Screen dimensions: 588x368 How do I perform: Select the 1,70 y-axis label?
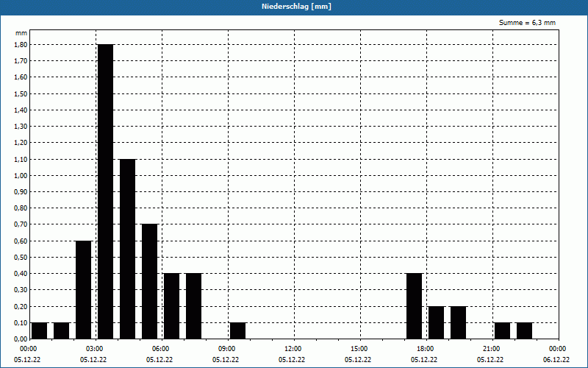pos(21,61)
